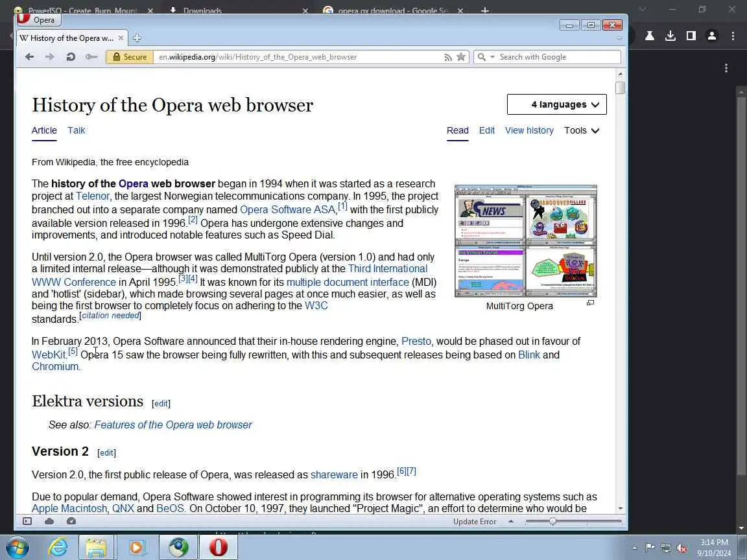Jump to citation reference [1]
The image size is (747, 560).
coord(342,205)
